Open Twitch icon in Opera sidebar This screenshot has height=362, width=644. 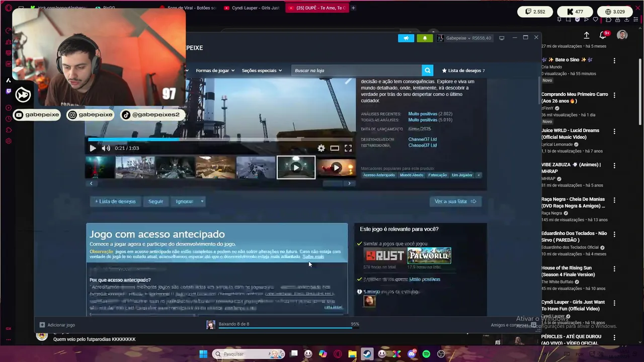pyautogui.click(x=9, y=91)
